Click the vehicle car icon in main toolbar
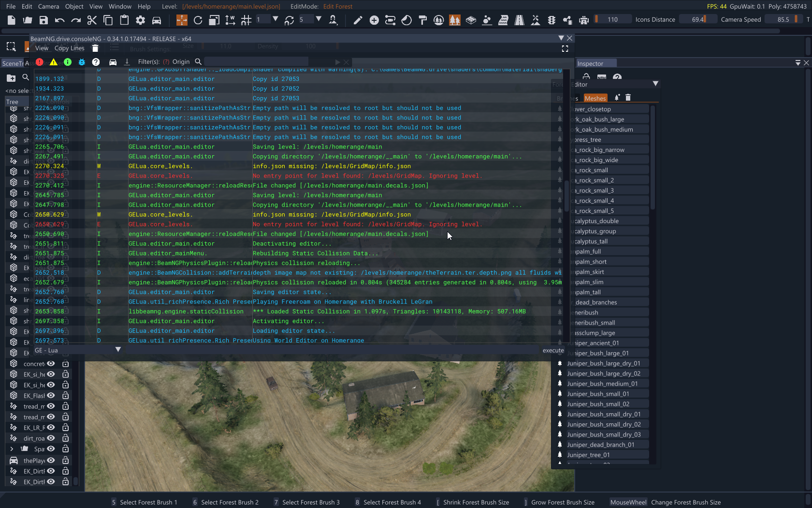Viewport: 812px width, 508px height. 157,20
